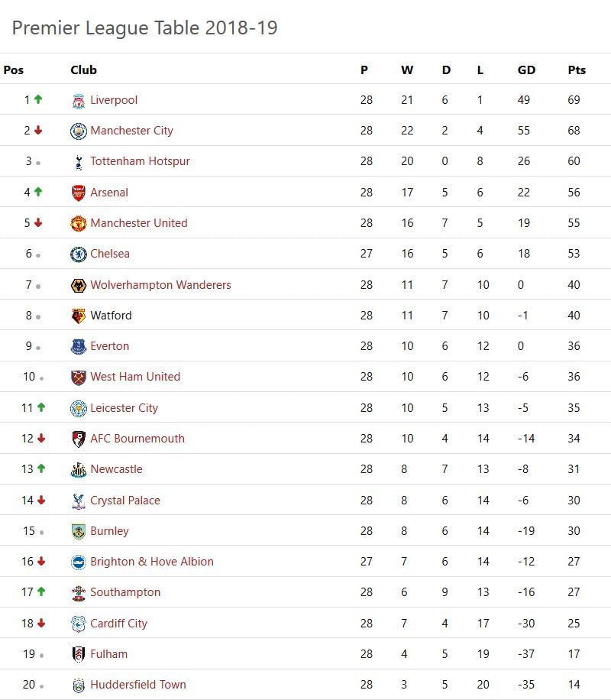The height and width of the screenshot is (700, 611).
Task: Open the Huddersfield Town club link
Action: (137, 685)
